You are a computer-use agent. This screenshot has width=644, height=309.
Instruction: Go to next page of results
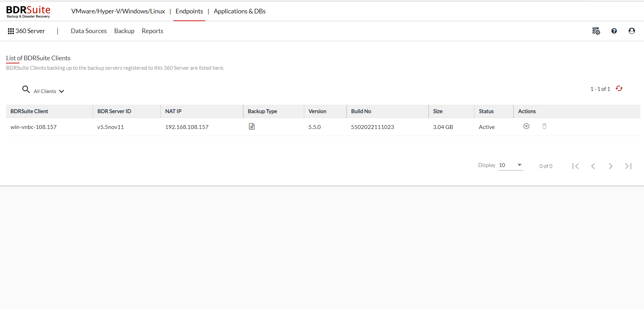[611, 166]
